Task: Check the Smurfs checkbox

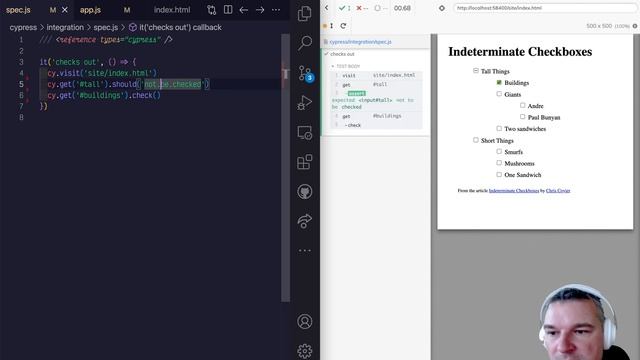Action: click(499, 151)
